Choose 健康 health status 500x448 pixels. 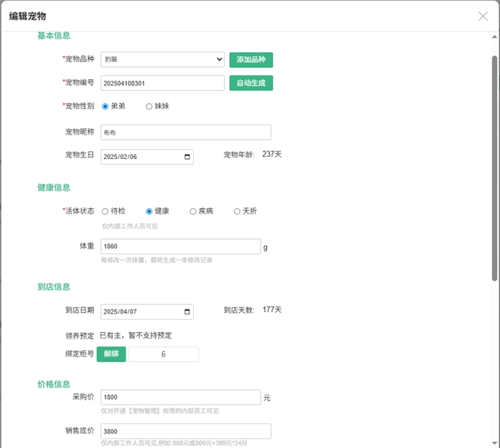point(149,211)
